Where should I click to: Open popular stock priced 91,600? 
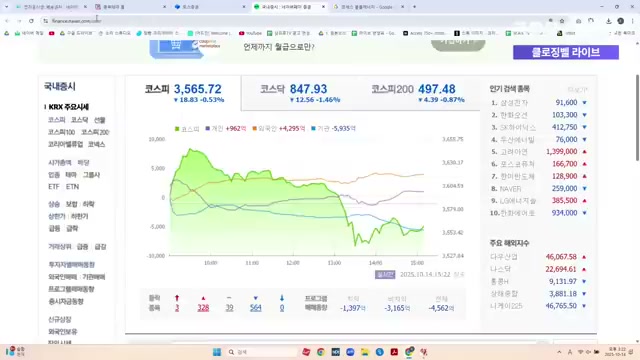pos(514,103)
